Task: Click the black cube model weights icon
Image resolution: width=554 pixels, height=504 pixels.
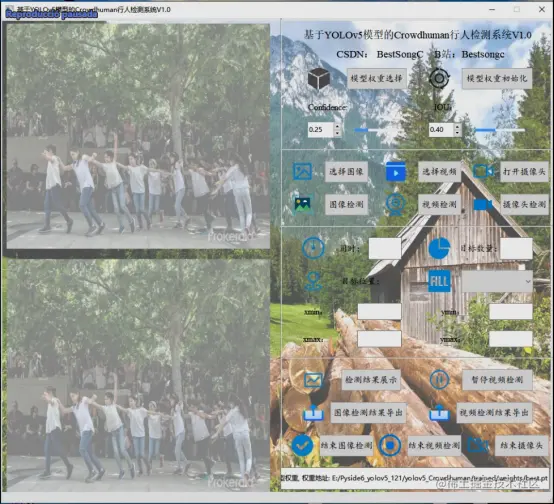Action: tap(318, 78)
